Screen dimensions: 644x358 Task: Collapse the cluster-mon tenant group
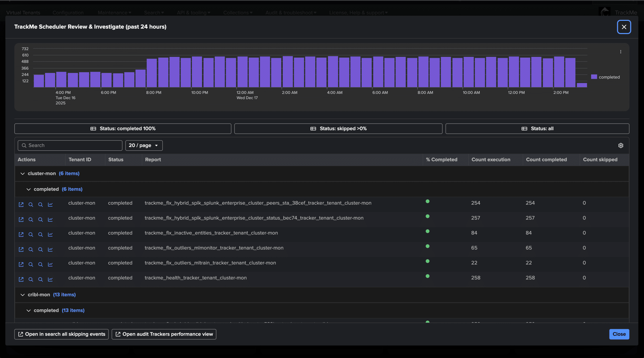[23, 174]
